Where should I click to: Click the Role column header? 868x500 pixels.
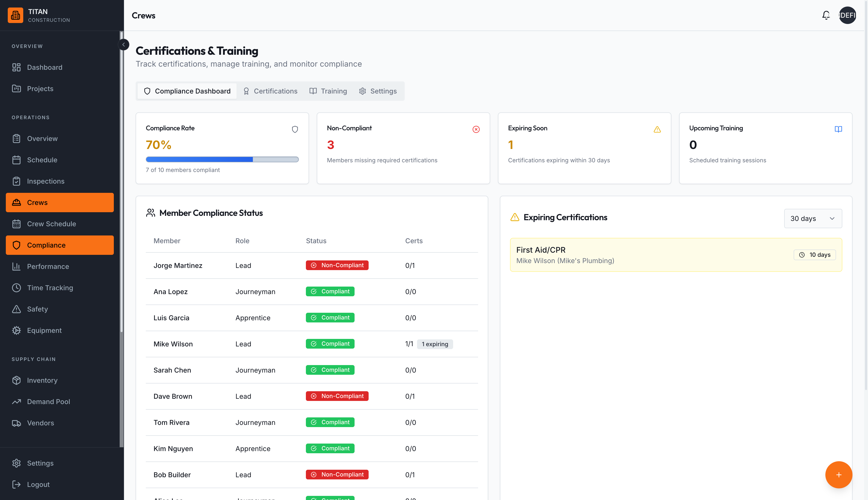(242, 241)
